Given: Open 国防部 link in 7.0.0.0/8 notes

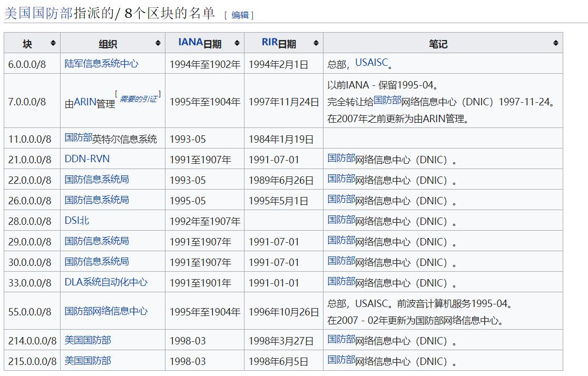Looking at the screenshot, I should pyautogui.click(x=387, y=100).
